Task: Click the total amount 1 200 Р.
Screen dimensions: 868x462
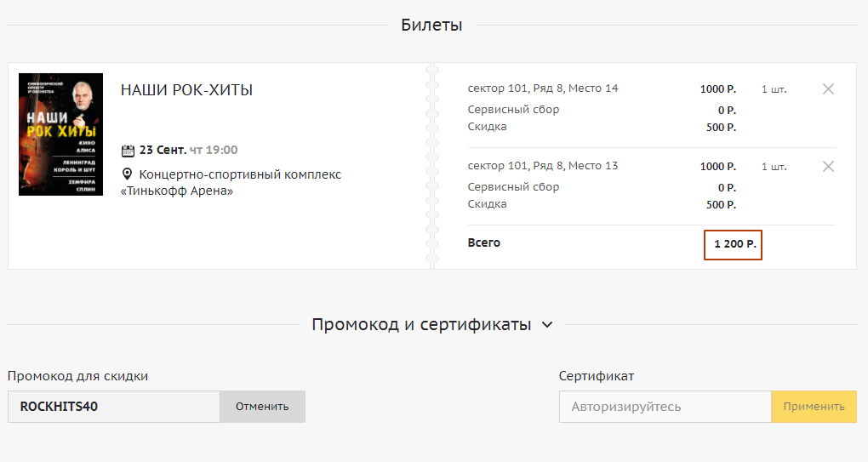Action: pyautogui.click(x=733, y=244)
